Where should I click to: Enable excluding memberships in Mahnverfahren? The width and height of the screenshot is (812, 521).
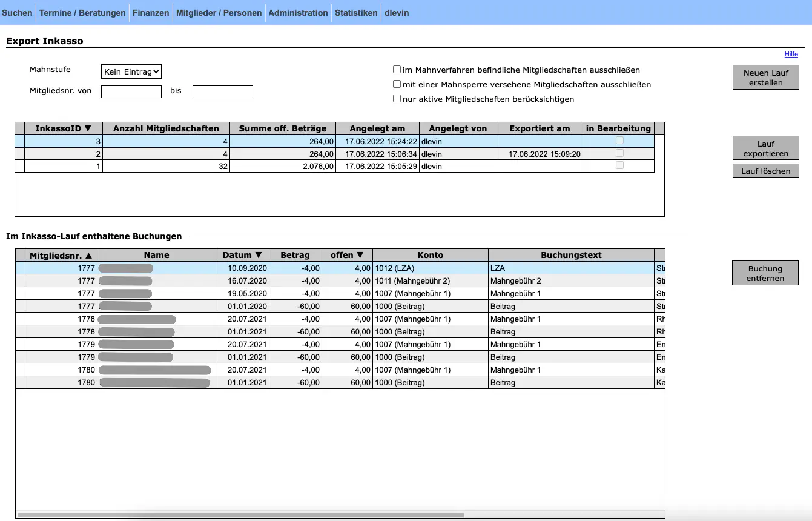[x=397, y=70]
